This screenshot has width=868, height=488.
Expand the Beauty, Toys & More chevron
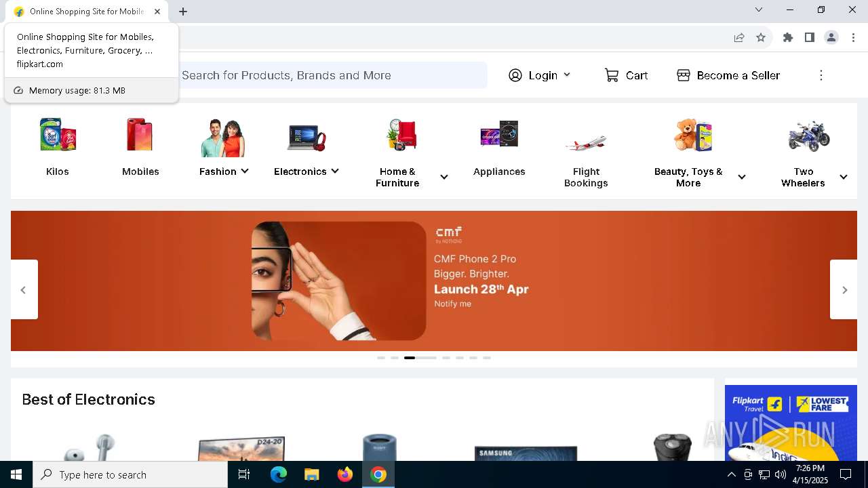click(742, 177)
